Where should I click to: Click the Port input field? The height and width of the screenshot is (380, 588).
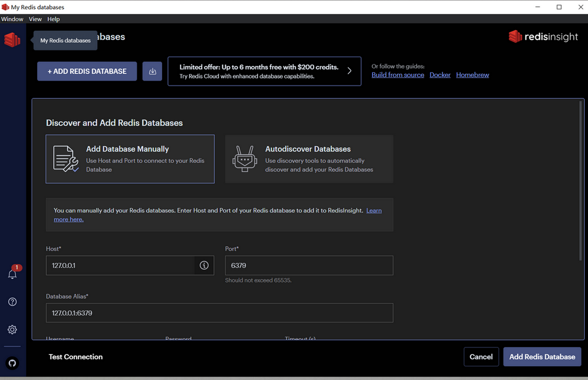(309, 265)
